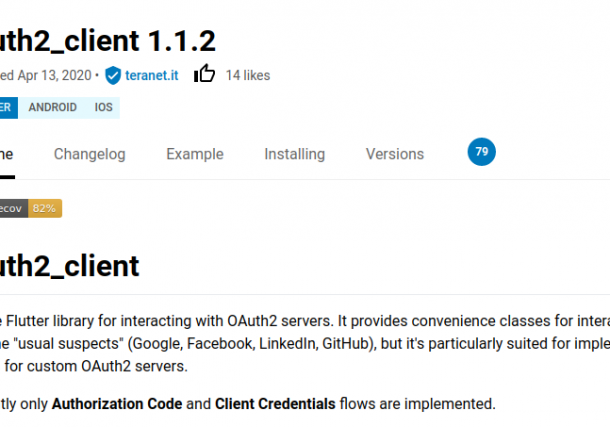Click the partially visible Flutter tag

pyautogui.click(x=6, y=107)
